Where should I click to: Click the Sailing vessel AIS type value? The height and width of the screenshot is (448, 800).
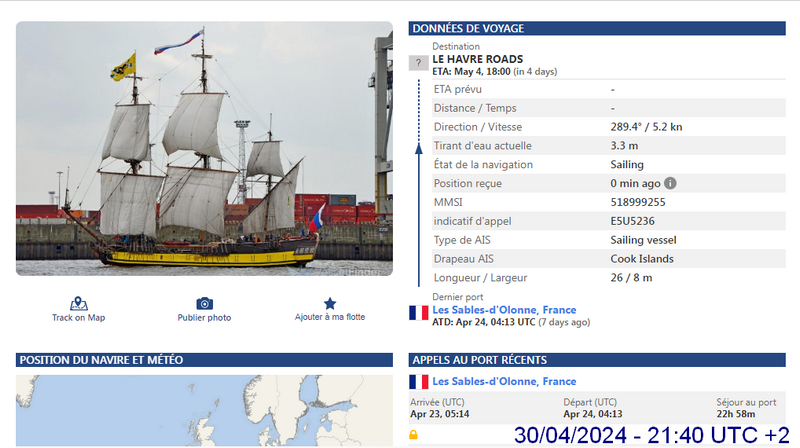pyautogui.click(x=643, y=240)
